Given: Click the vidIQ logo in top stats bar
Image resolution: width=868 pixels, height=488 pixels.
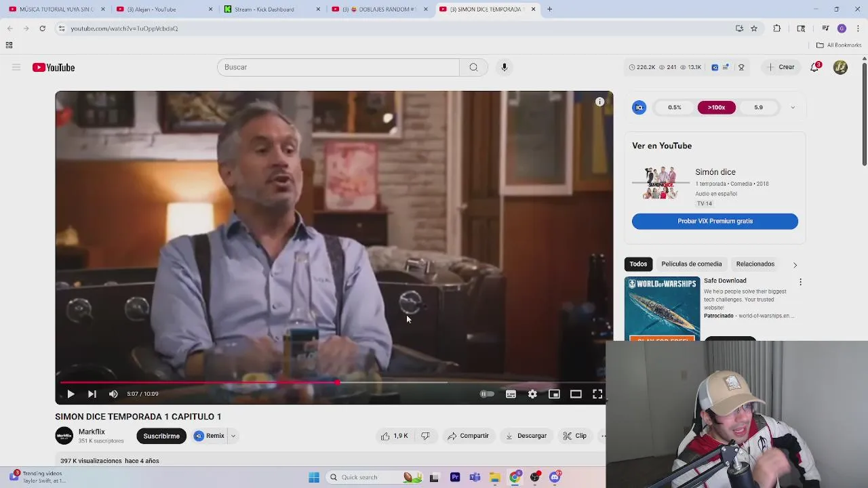Looking at the screenshot, I should click(x=715, y=67).
